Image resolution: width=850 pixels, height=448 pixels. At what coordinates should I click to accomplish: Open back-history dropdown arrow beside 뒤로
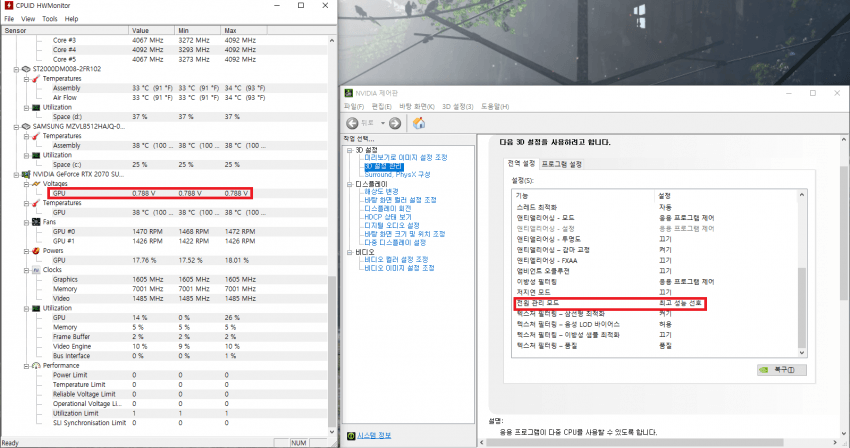tap(383, 123)
